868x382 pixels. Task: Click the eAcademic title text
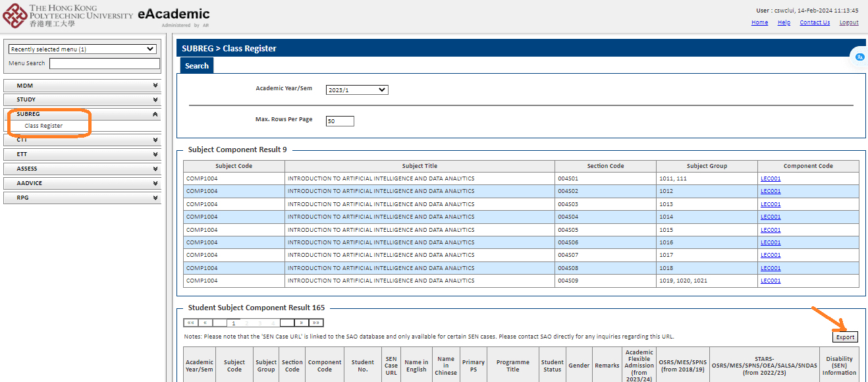click(x=174, y=14)
